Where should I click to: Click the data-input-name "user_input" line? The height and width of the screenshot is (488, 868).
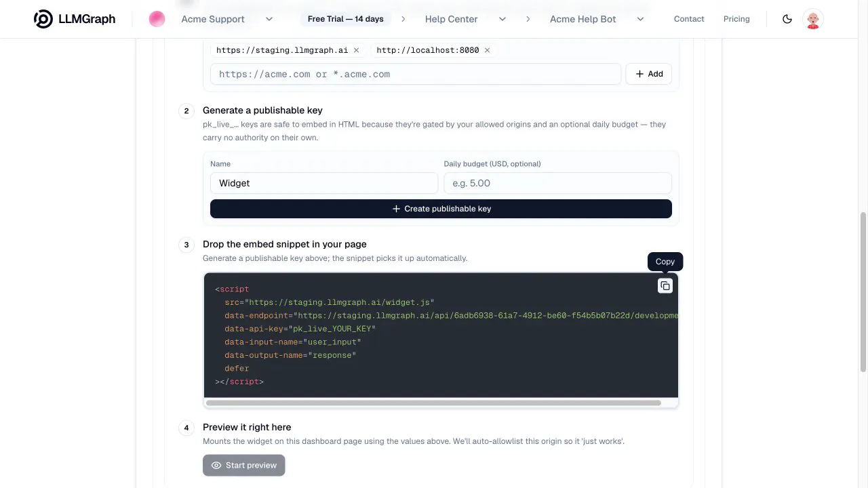[293, 342]
